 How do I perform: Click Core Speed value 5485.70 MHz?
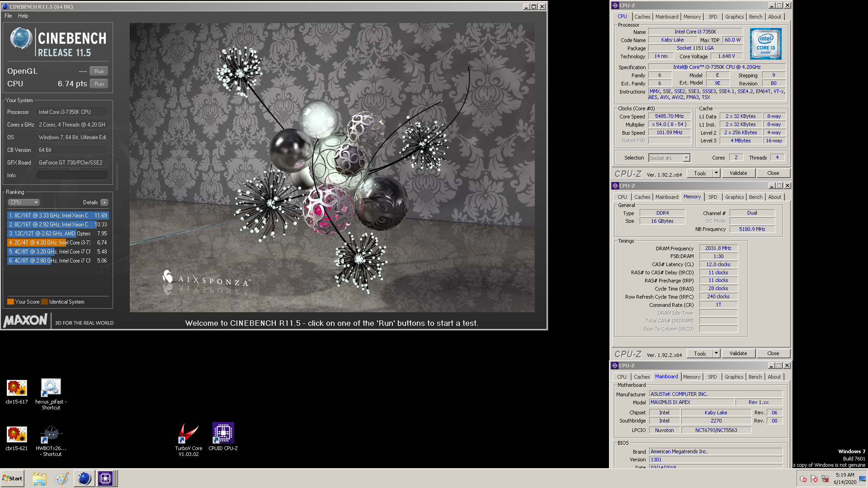pyautogui.click(x=669, y=116)
